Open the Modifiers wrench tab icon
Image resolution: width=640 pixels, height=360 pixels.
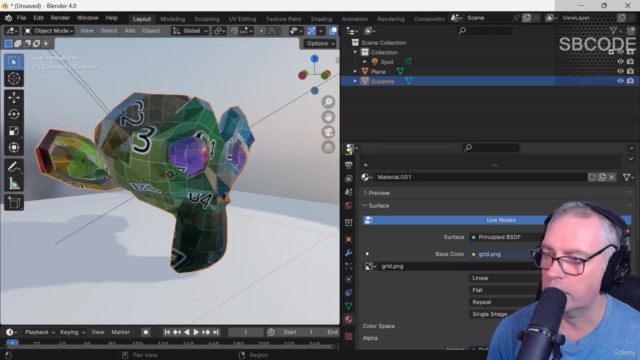349,253
